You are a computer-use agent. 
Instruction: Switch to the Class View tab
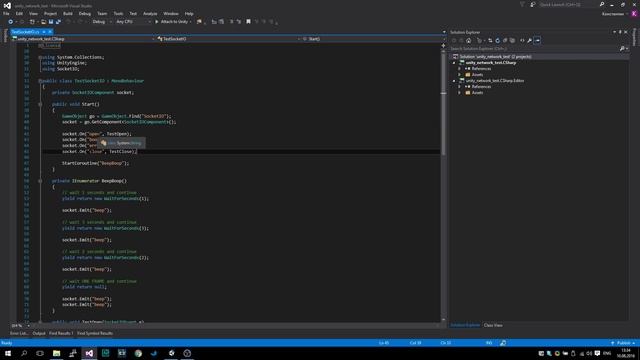tap(493, 325)
